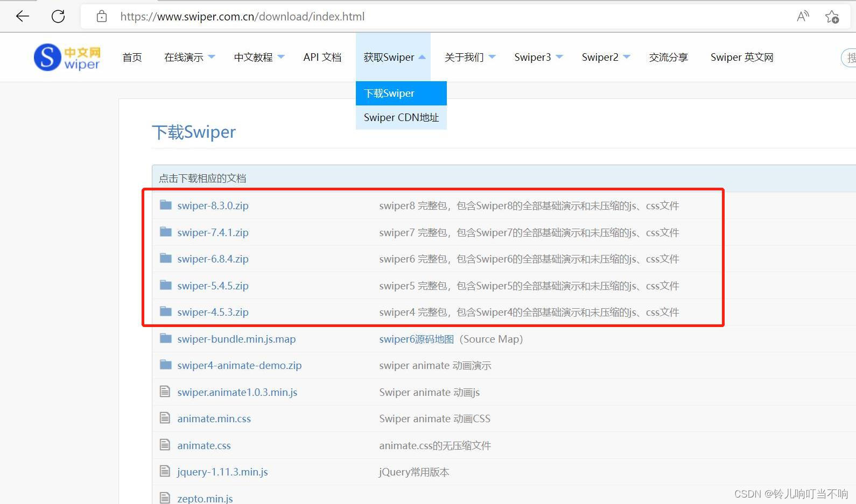The height and width of the screenshot is (504, 856).
Task: Go to 首页 in navigation
Action: pos(132,57)
